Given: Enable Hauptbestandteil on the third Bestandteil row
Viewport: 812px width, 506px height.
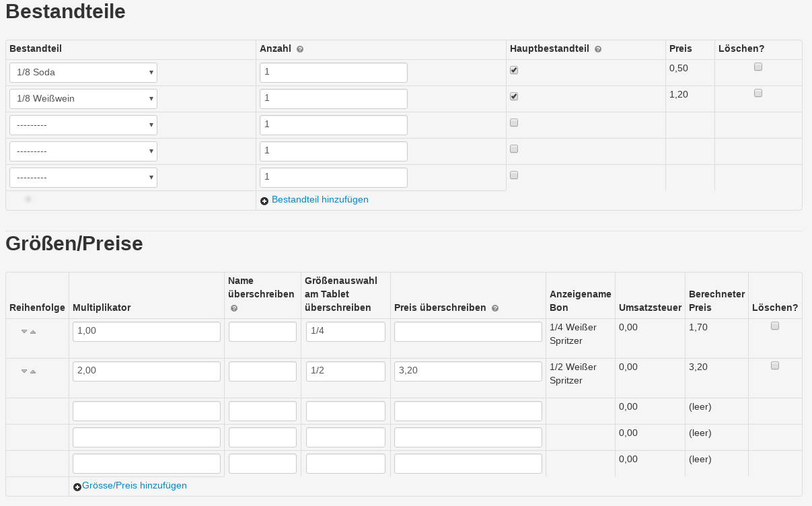Looking at the screenshot, I should [x=514, y=122].
